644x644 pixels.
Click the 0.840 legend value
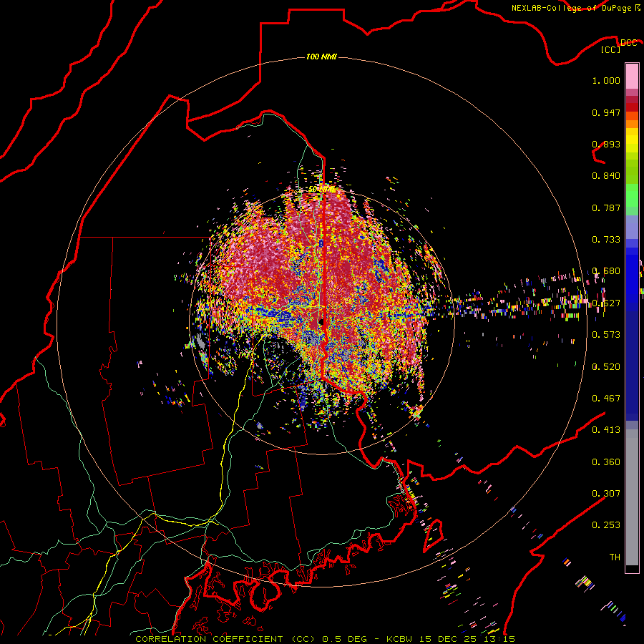point(606,176)
